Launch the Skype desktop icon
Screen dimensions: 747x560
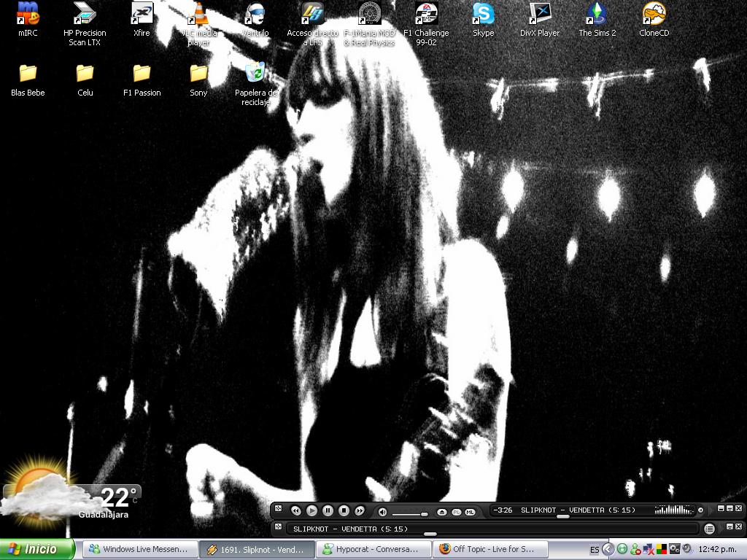[x=483, y=19]
